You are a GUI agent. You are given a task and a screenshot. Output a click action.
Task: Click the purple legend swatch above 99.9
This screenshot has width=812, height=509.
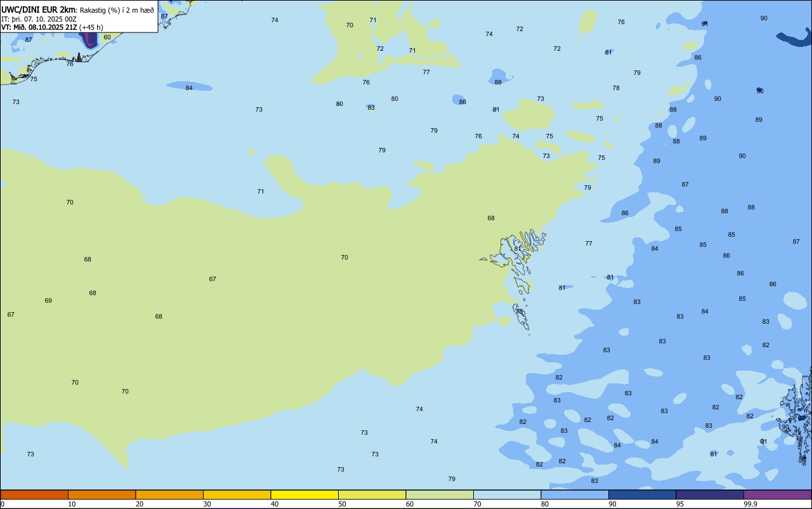tap(777, 494)
